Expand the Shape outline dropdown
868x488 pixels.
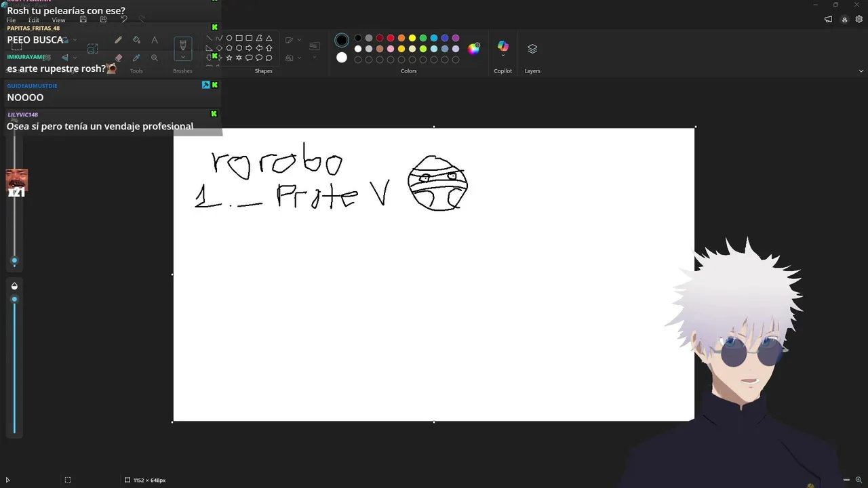click(299, 40)
